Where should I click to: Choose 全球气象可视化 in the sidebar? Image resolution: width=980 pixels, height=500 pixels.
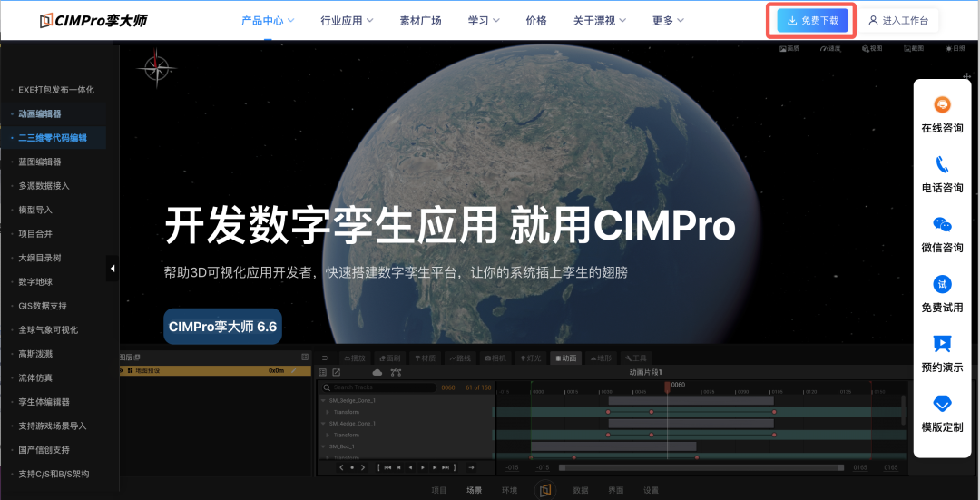(48, 330)
